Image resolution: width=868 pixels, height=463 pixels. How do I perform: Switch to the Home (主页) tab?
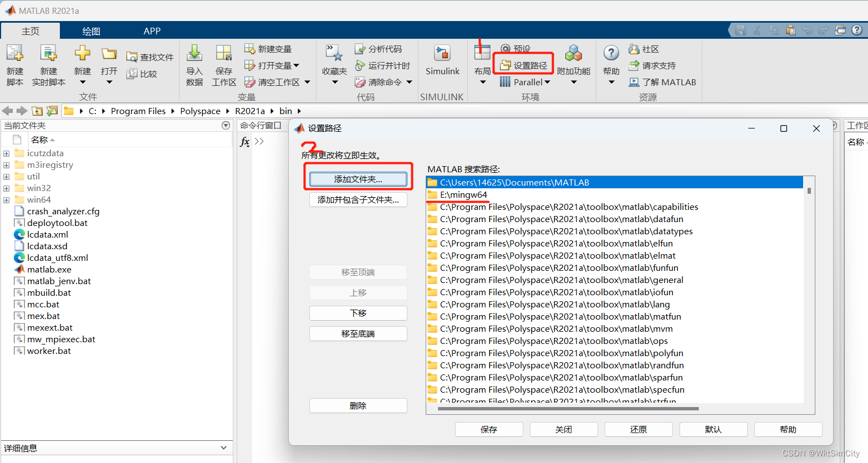click(30, 31)
